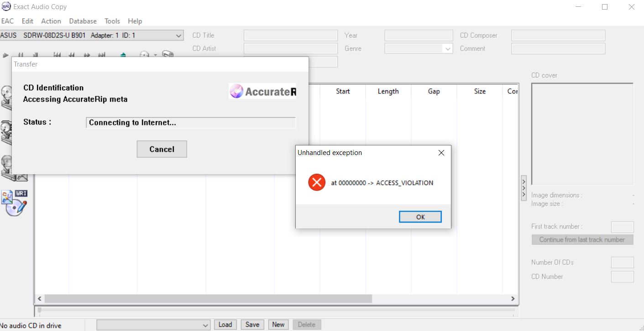Screen dimensions: 644x331
Task: Click the CD cover image area
Action: click(582, 134)
